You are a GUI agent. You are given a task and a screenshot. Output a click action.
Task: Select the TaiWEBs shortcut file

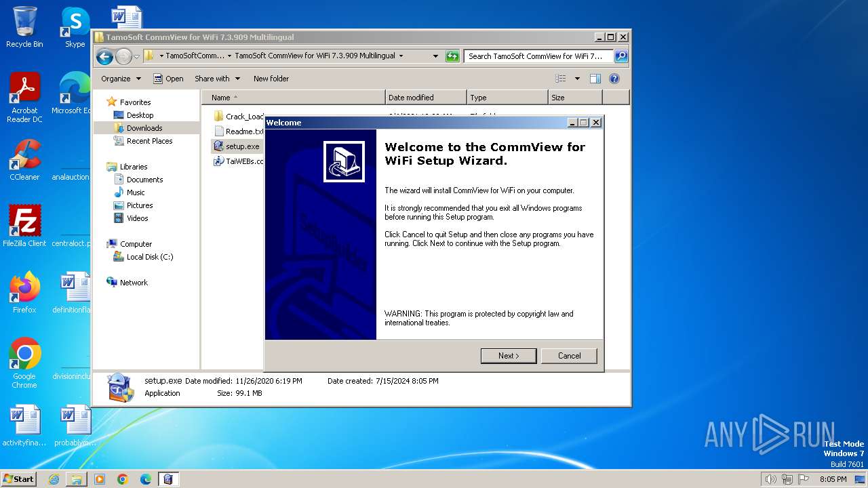(238, 161)
